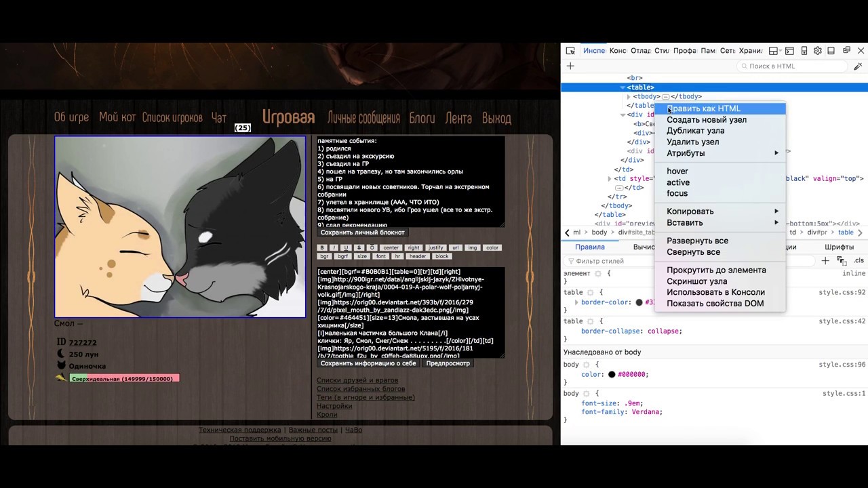Expand the tbody node triangle
Image resolution: width=868 pixels, height=488 pixels.
pos(629,96)
